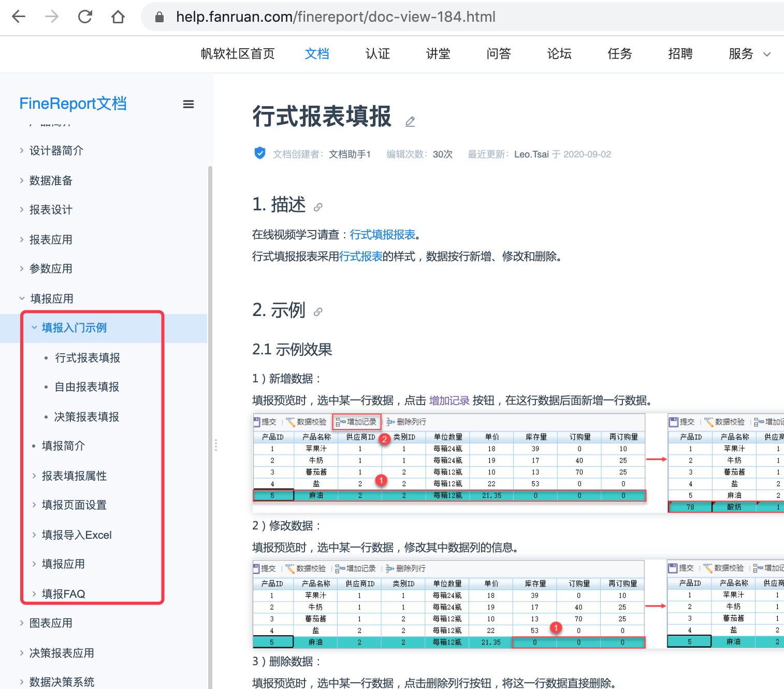Copy anchor link icon next to 描述
The width and height of the screenshot is (784, 689).
(318, 207)
